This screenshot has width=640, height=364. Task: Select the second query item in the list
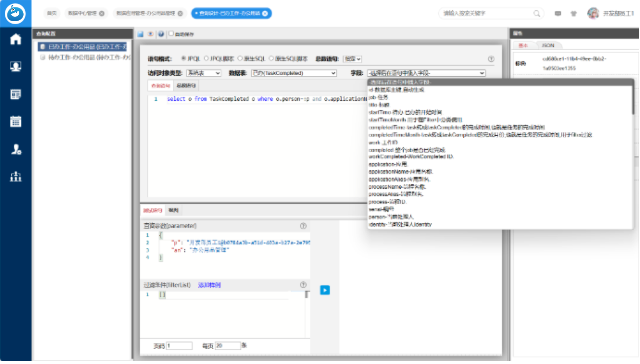coord(87,58)
